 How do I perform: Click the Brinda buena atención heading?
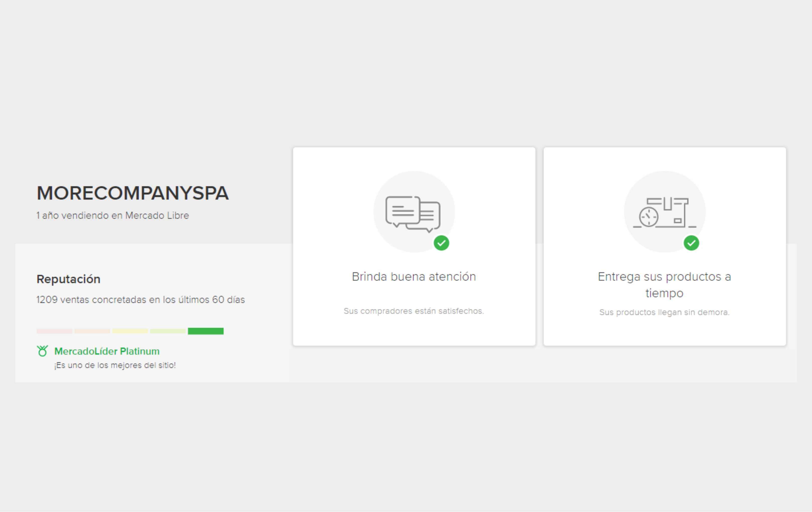click(414, 277)
